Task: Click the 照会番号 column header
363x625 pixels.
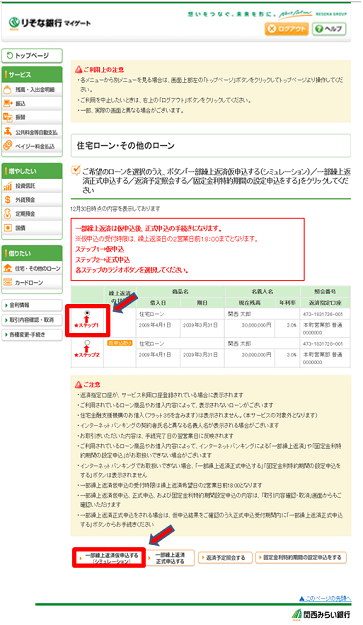Action: click(325, 292)
